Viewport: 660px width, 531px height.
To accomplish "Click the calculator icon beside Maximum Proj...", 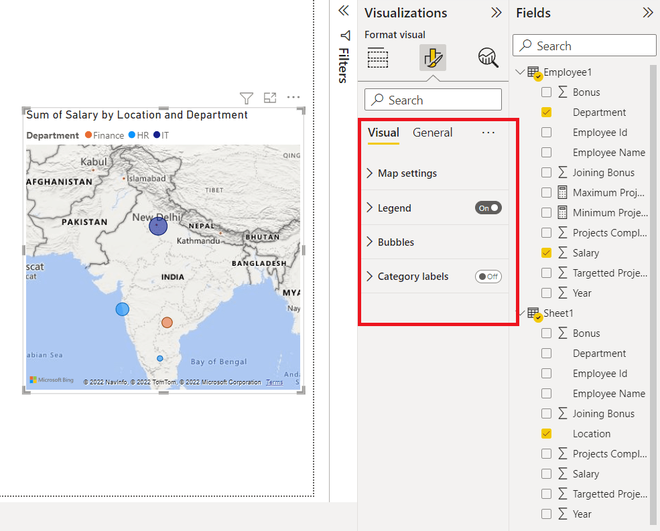I will coord(562,192).
